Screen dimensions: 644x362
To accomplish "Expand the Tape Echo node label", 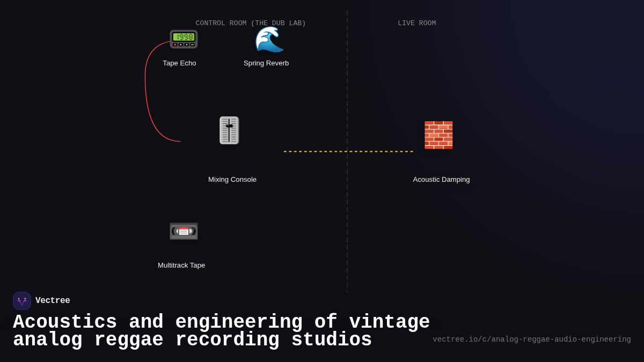I will pyautogui.click(x=179, y=63).
